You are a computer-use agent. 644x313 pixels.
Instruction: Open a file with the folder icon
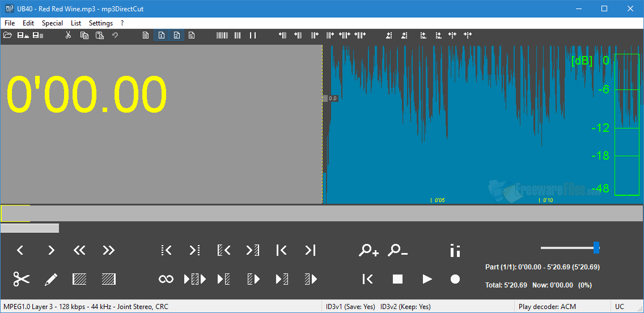click(x=7, y=35)
